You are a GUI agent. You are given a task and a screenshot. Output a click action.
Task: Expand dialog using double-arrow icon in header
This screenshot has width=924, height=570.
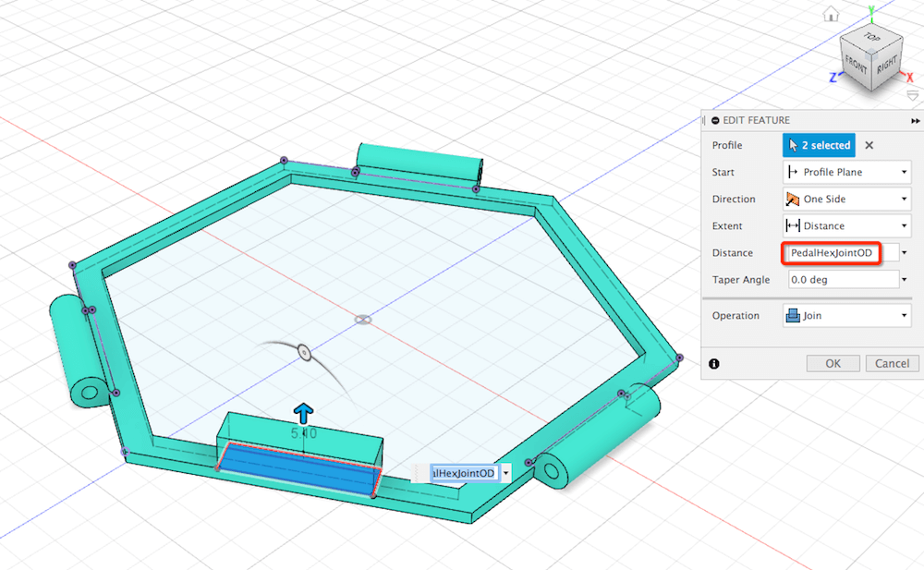coord(915,121)
